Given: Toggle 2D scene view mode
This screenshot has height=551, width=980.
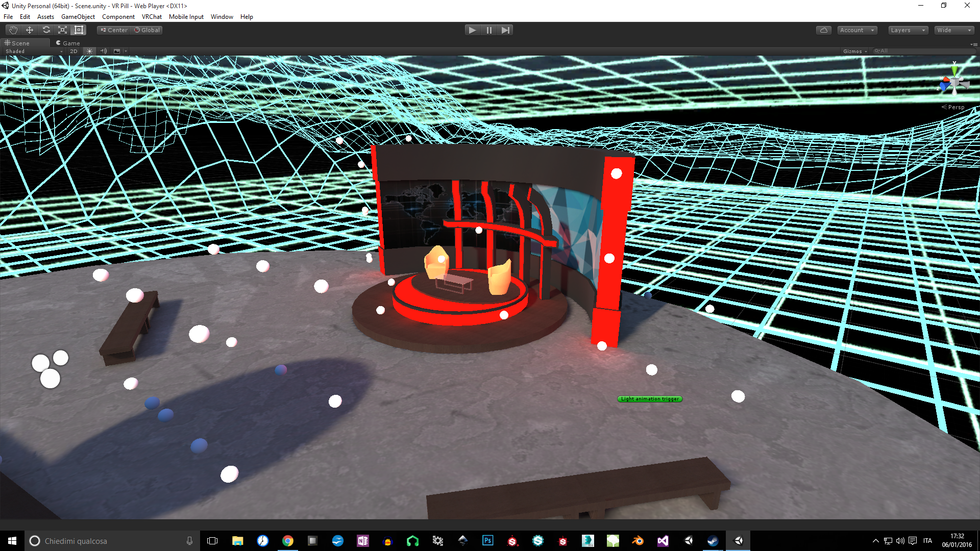Looking at the screenshot, I should (x=73, y=51).
